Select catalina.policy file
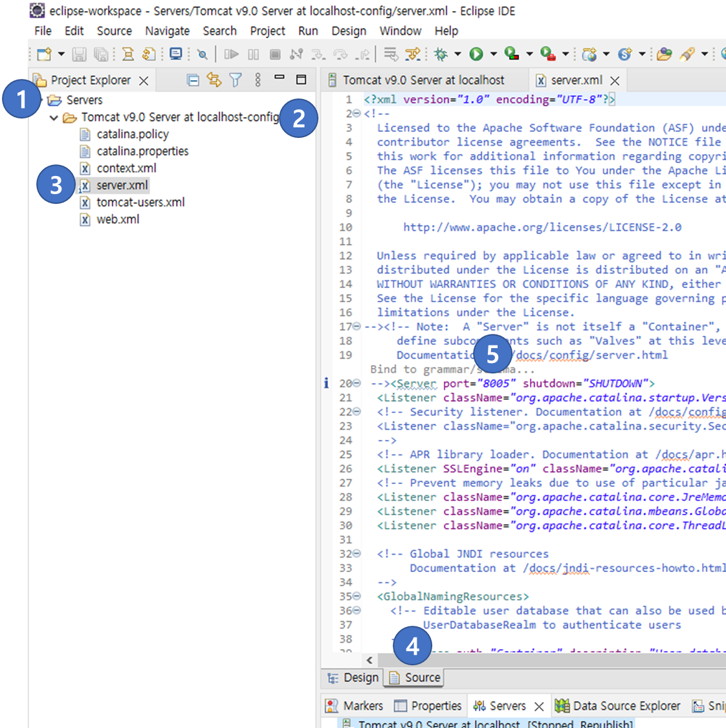 [x=132, y=134]
